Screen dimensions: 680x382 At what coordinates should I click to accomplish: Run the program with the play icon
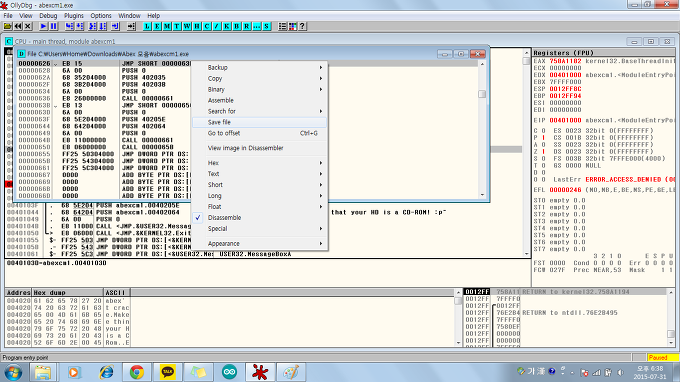pyautogui.click(x=43, y=26)
